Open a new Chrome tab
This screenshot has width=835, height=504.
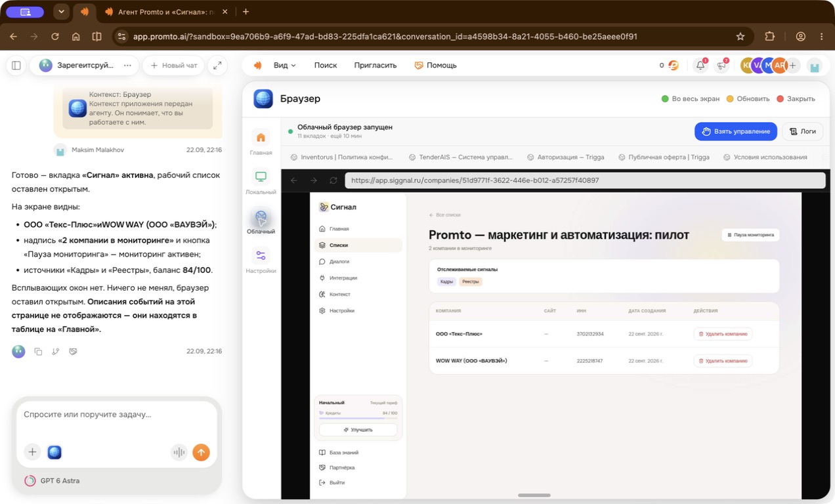(x=246, y=12)
